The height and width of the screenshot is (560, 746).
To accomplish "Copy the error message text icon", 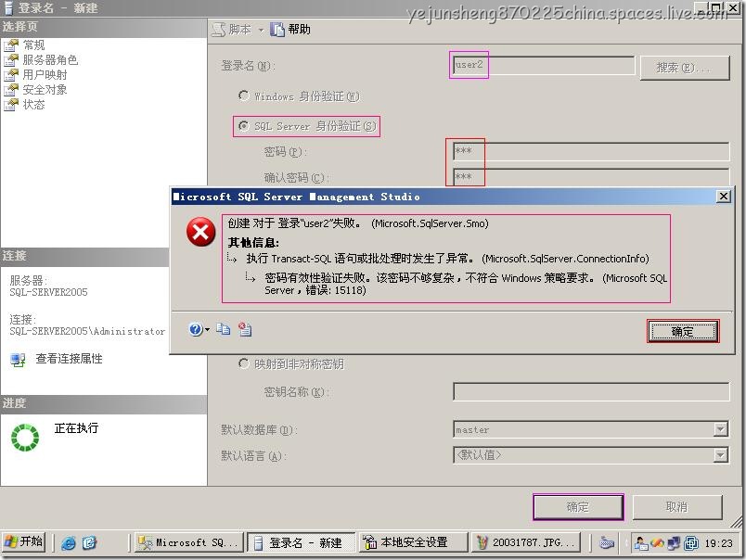I will [223, 329].
